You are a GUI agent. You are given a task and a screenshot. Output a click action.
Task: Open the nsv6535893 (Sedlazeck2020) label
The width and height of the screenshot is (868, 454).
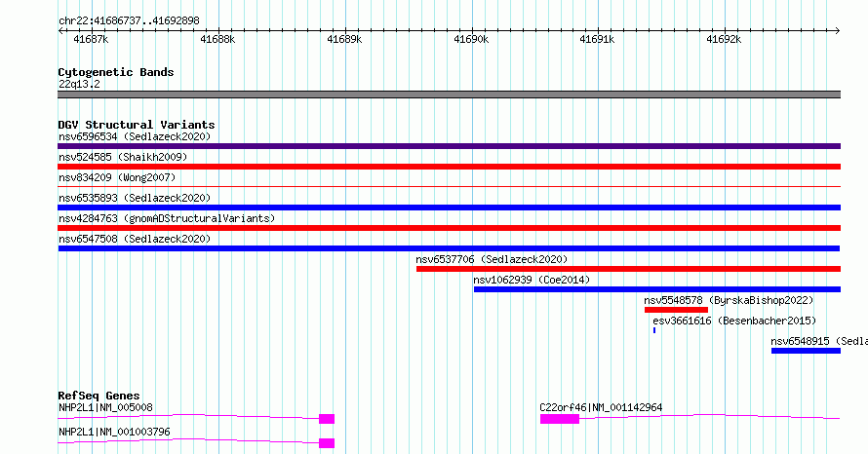[135, 198]
